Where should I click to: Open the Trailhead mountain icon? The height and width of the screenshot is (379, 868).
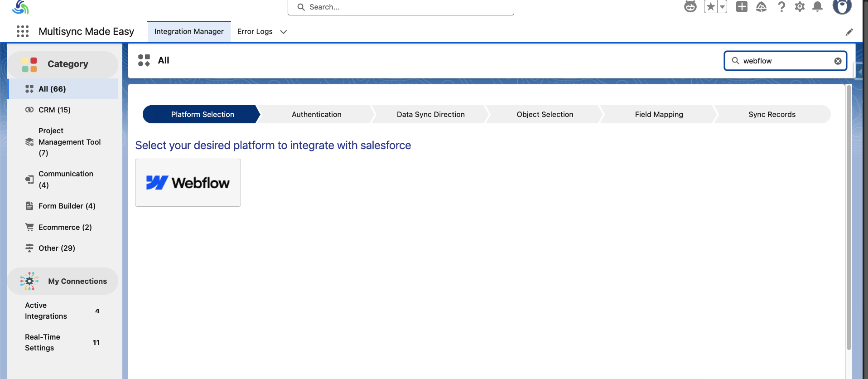click(x=761, y=6)
